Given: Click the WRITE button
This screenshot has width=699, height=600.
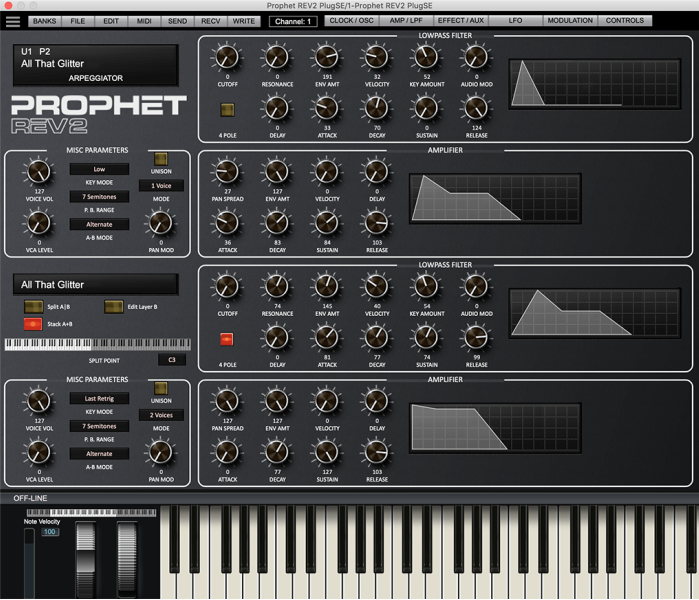Looking at the screenshot, I should (x=244, y=21).
